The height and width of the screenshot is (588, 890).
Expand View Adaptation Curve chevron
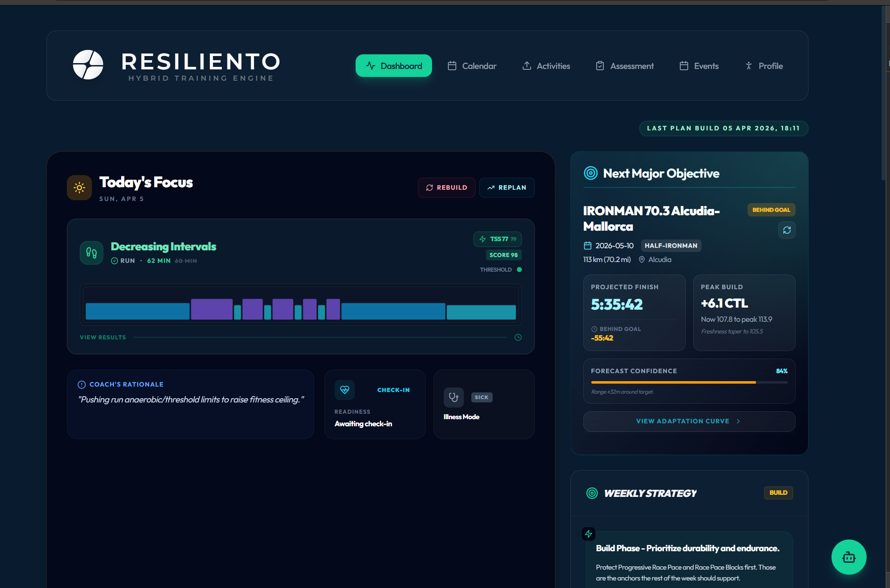coord(738,421)
